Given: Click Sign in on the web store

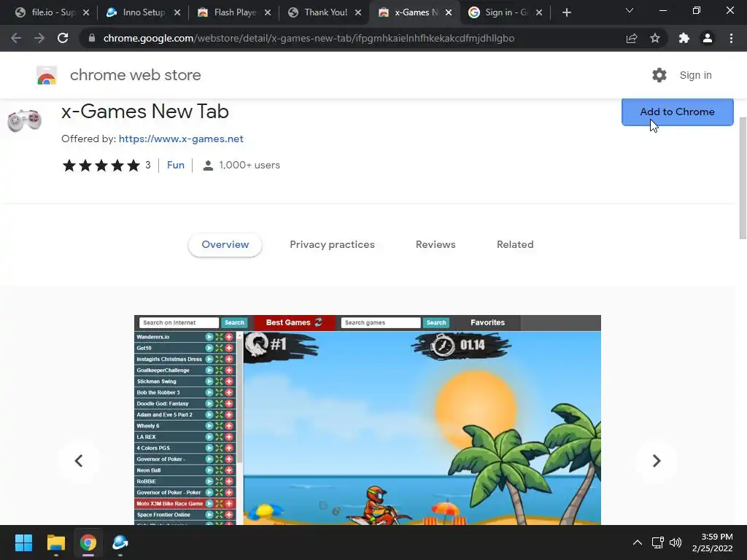Looking at the screenshot, I should point(695,75).
